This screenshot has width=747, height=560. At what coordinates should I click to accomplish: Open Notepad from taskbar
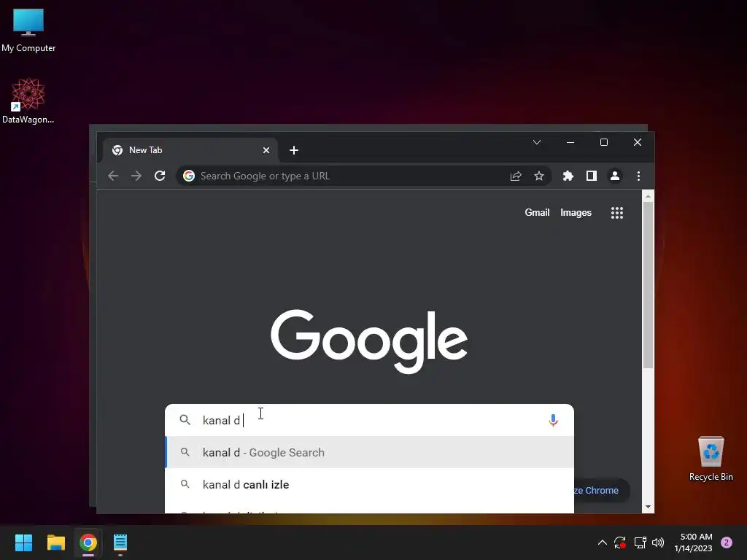120,542
